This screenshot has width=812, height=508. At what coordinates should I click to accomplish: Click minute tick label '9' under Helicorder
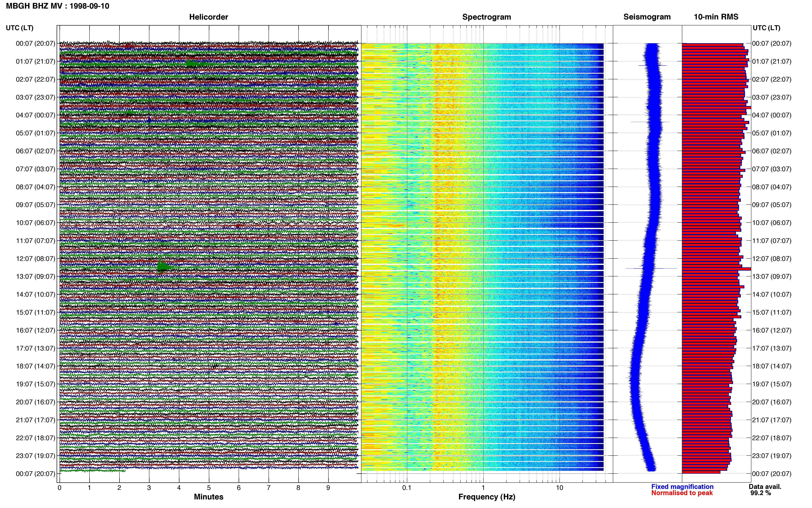click(x=328, y=488)
